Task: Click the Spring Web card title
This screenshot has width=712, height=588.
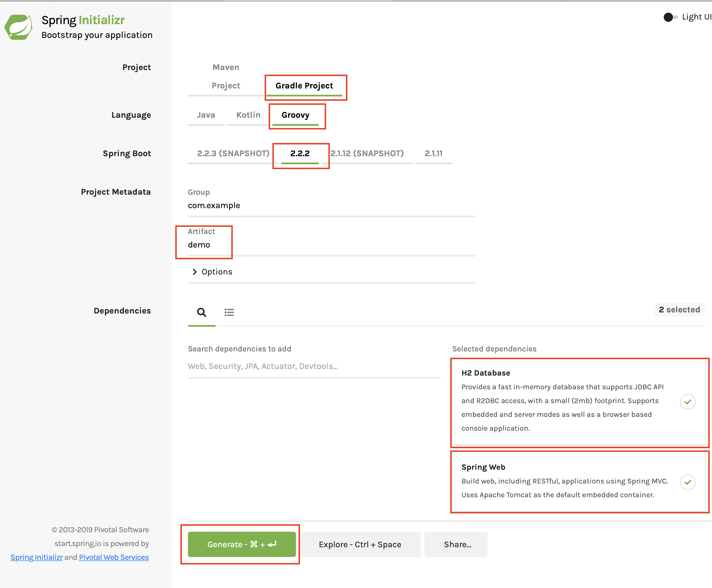Action: 483,467
